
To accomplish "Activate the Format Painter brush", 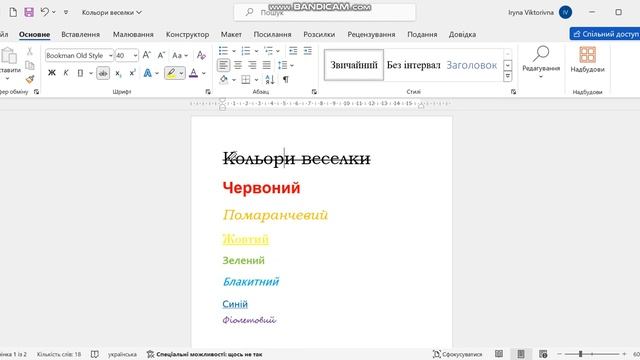I will (x=29, y=79).
